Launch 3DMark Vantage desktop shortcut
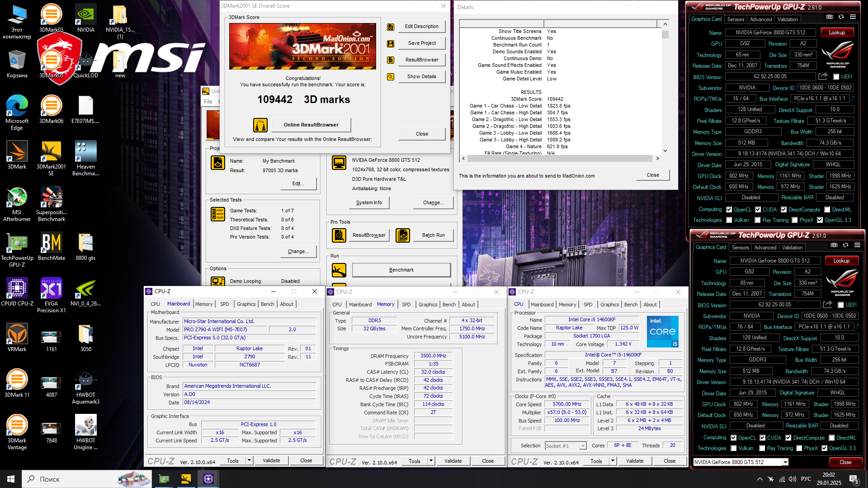Image resolution: width=868 pixels, height=488 pixels. [17, 432]
